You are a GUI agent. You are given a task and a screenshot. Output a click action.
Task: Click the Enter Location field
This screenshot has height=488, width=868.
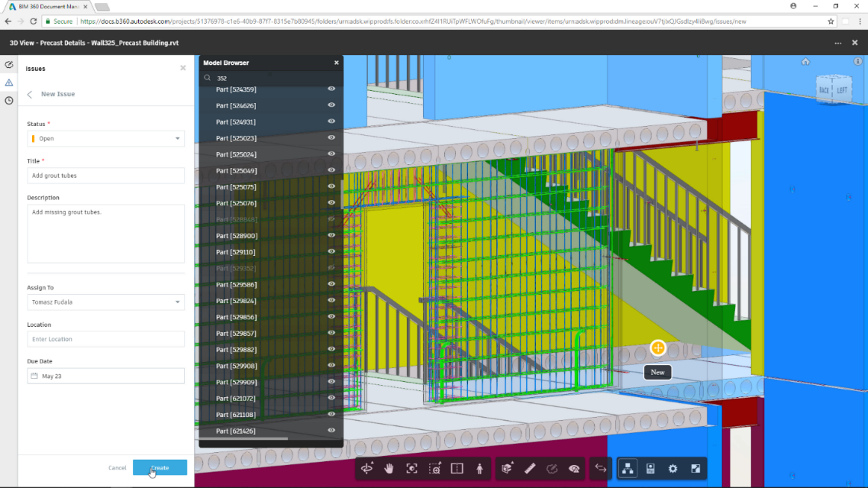pyautogui.click(x=105, y=338)
